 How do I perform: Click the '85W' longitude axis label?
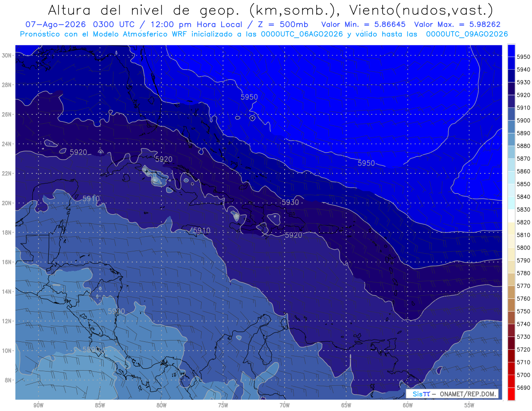pos(100,405)
